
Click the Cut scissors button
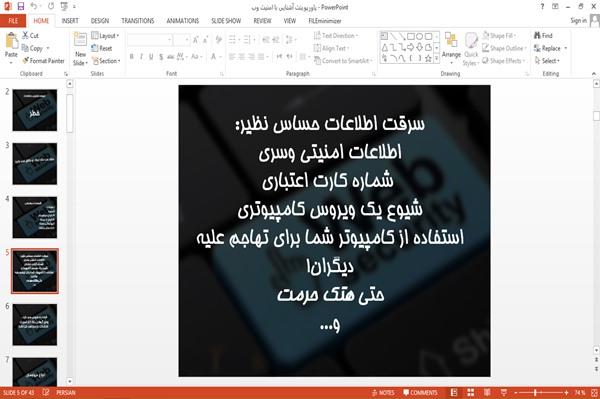pyautogui.click(x=30, y=36)
